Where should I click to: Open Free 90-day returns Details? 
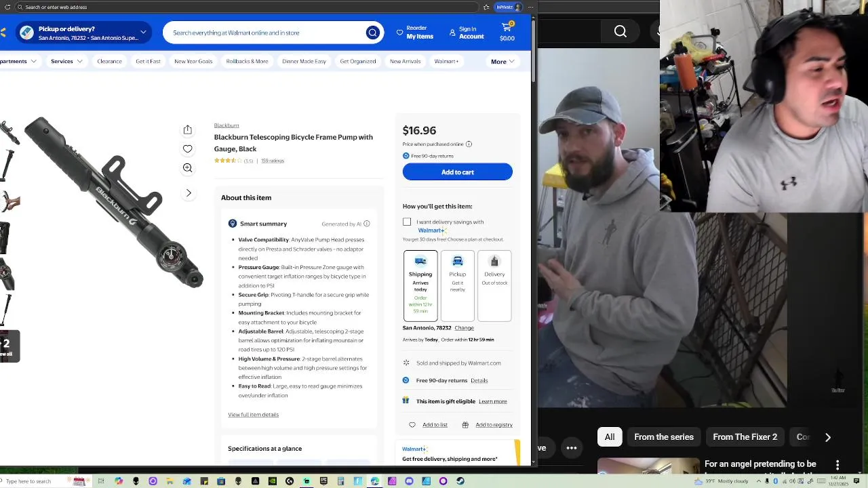tap(479, 381)
